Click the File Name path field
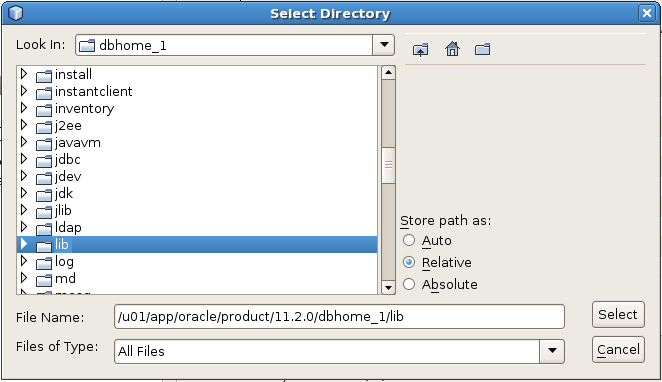 339,316
